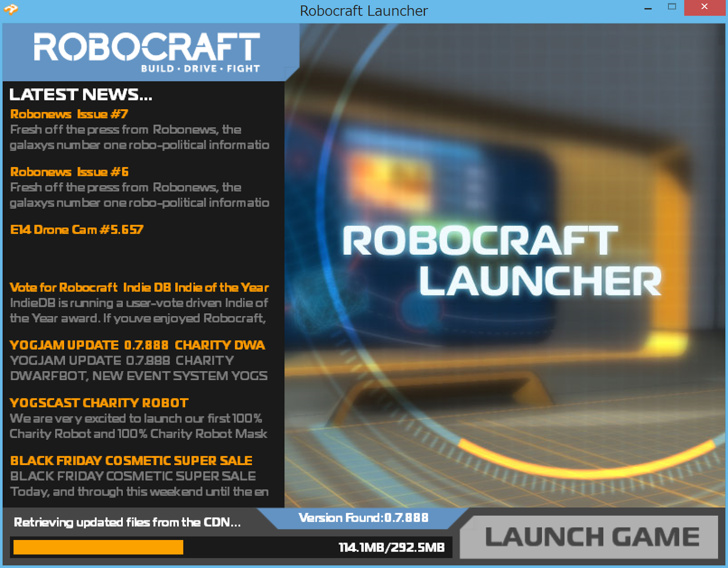Click the Robocraft Launcher window title text

coord(364,10)
